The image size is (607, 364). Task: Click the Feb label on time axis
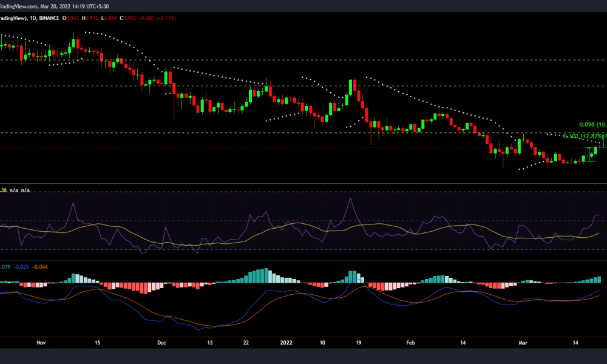pyautogui.click(x=411, y=343)
